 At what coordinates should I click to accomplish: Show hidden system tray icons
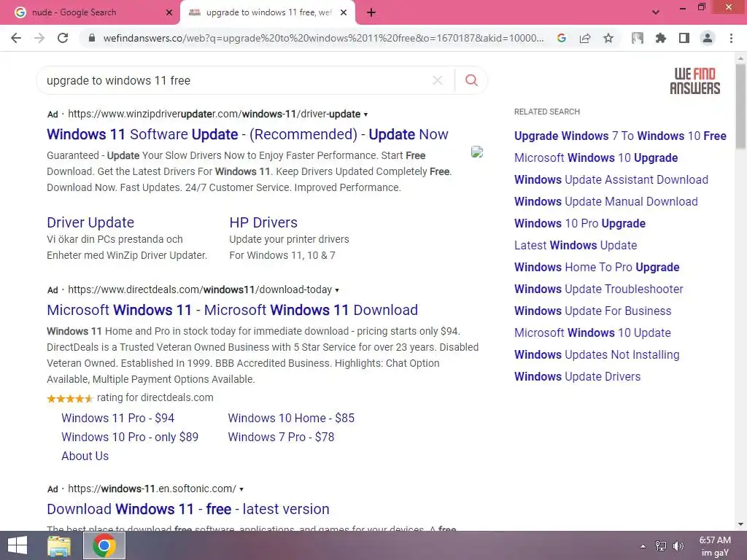pyautogui.click(x=643, y=546)
